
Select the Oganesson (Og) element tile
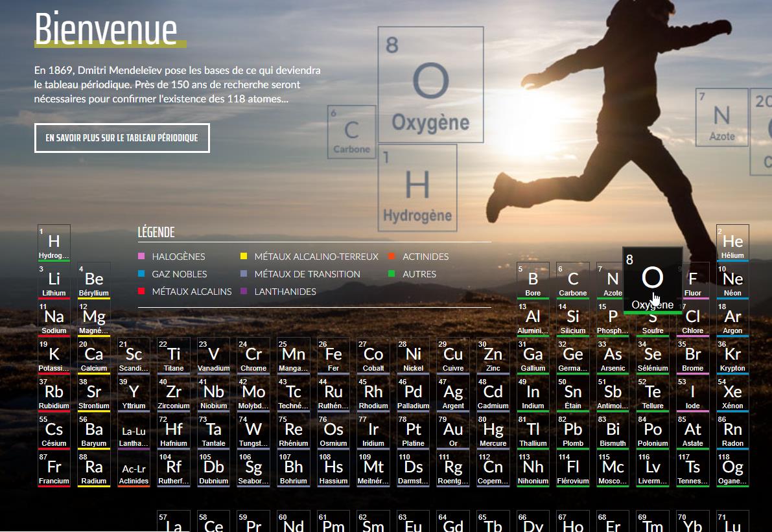[732, 468]
